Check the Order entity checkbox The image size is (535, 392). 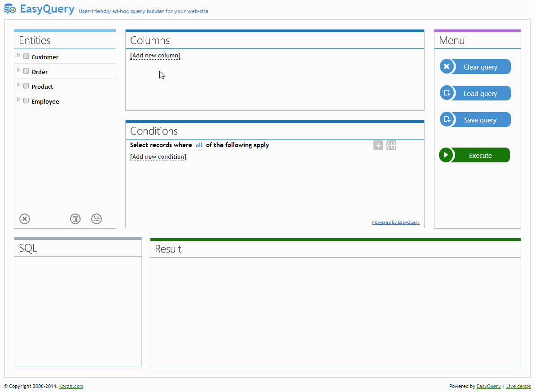pos(26,70)
